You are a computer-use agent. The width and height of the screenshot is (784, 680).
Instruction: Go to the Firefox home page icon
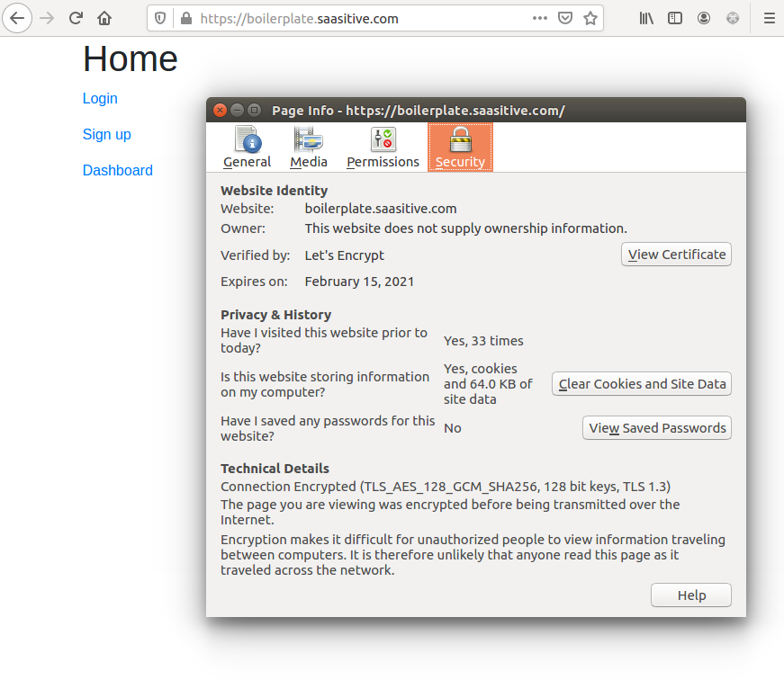point(104,18)
